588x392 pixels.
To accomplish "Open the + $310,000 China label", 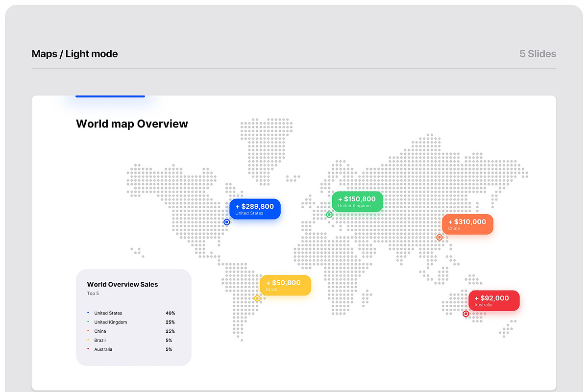I will [x=467, y=224].
